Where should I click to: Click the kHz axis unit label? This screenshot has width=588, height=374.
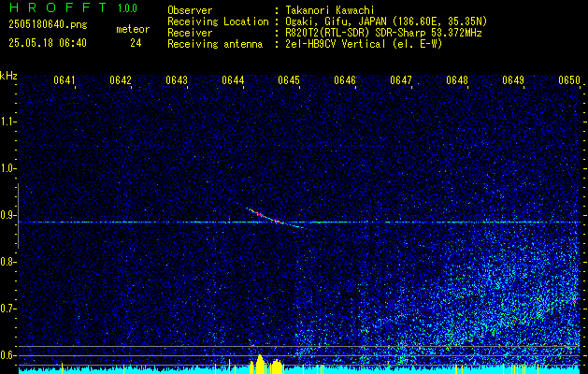pos(8,76)
